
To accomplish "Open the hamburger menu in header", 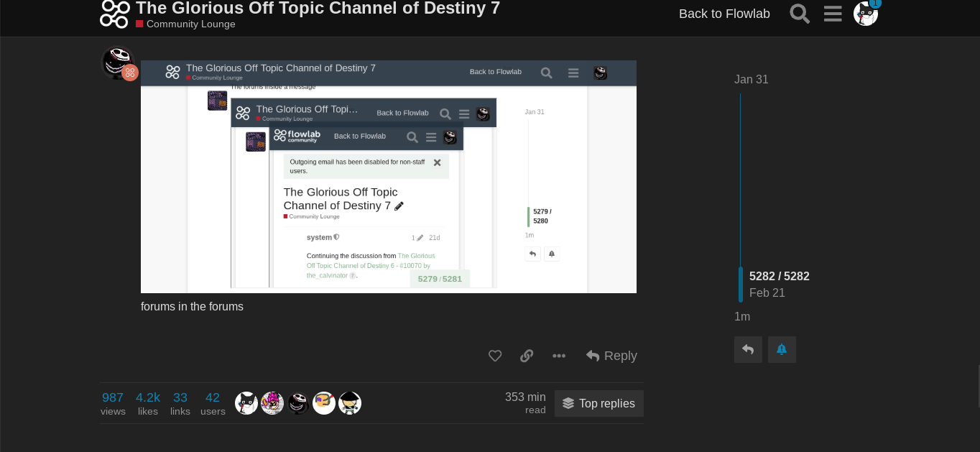I will pyautogui.click(x=833, y=14).
